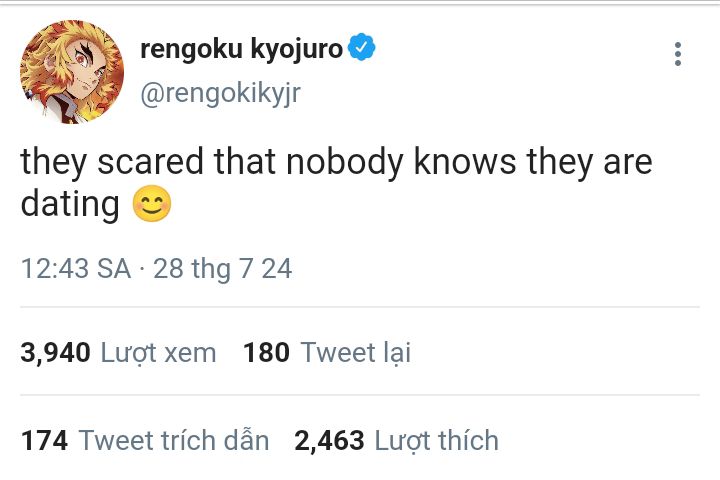Click the 174 quote tweets number
The height and width of the screenshot is (480, 720).
click(44, 440)
